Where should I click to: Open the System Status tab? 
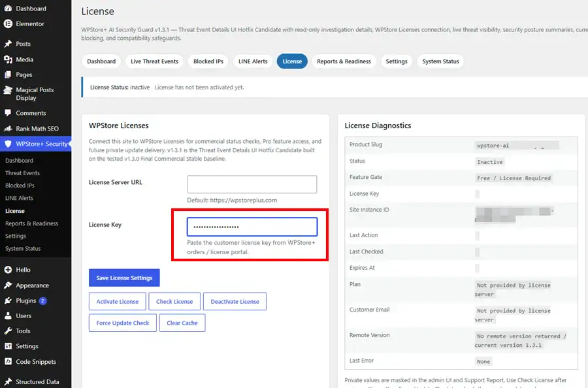click(440, 61)
